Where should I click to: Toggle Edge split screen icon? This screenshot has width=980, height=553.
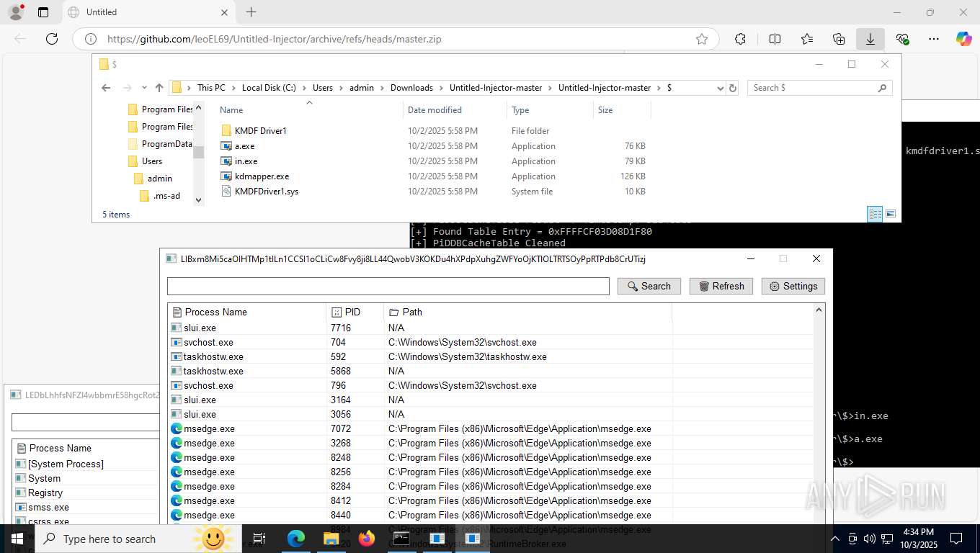pyautogui.click(x=775, y=40)
